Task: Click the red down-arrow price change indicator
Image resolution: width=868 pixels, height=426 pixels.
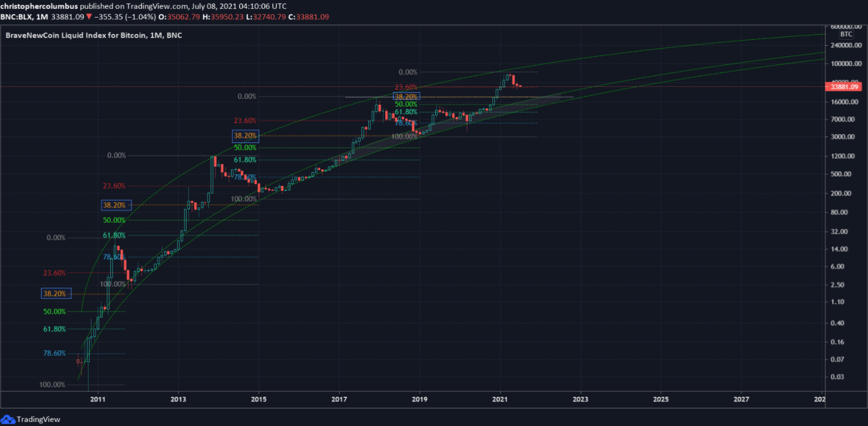Action: click(89, 17)
